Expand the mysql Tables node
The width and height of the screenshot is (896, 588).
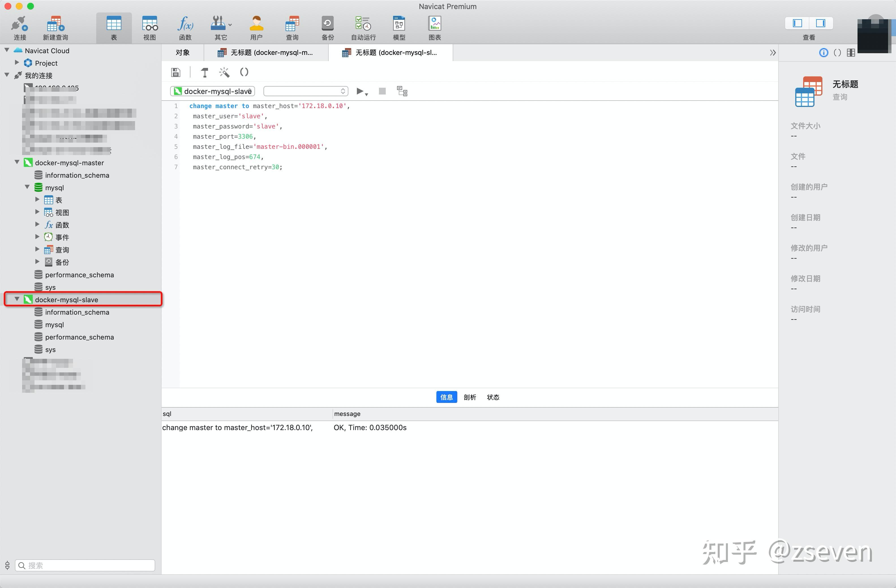[x=37, y=199]
